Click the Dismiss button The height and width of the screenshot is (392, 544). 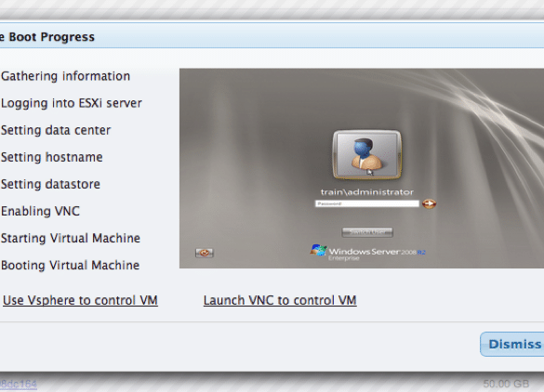512,345
